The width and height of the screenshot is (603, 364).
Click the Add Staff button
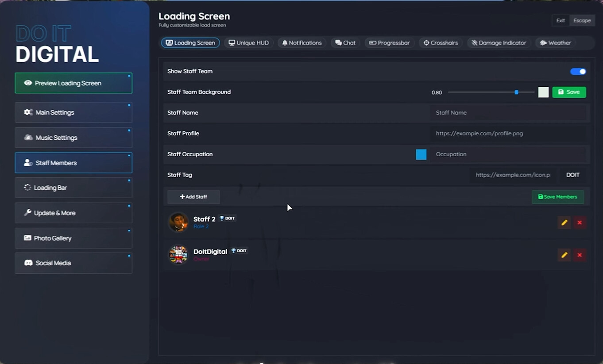coord(193,197)
